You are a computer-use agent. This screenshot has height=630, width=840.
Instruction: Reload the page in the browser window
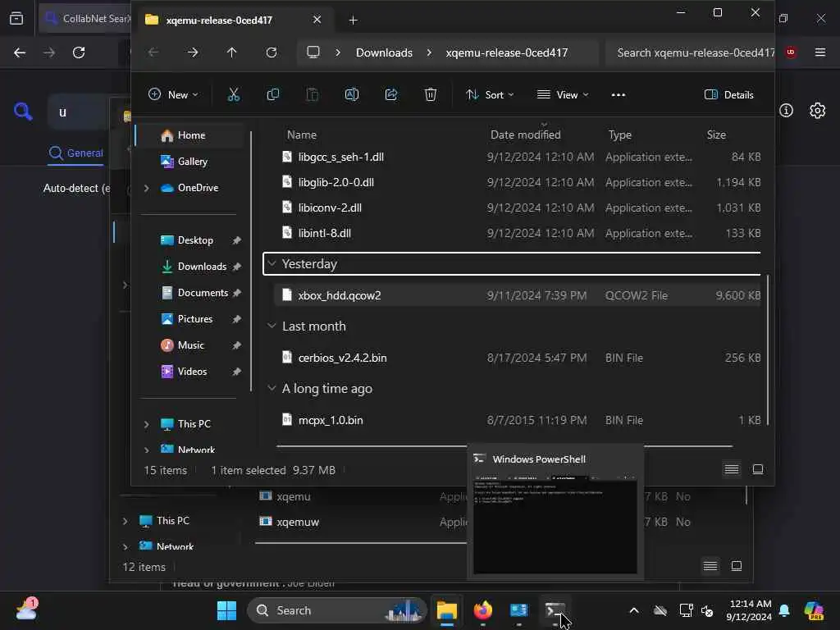79,52
